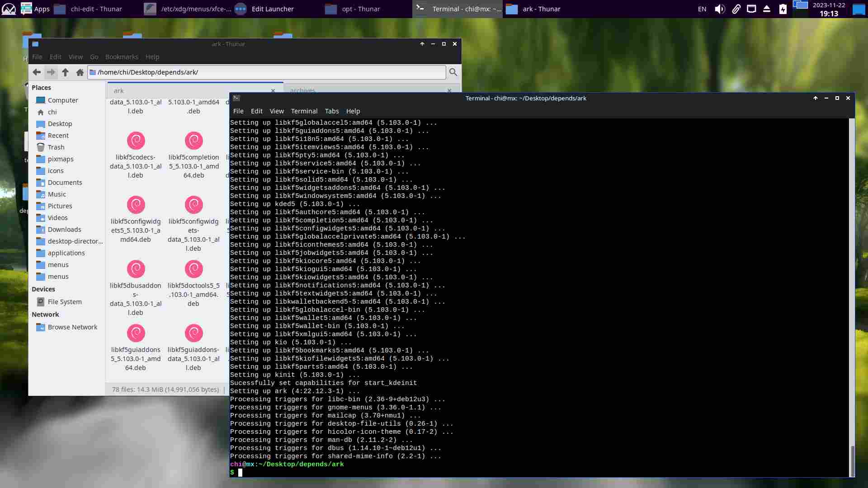Select libkf5completion5 deb file icon

tap(193, 141)
